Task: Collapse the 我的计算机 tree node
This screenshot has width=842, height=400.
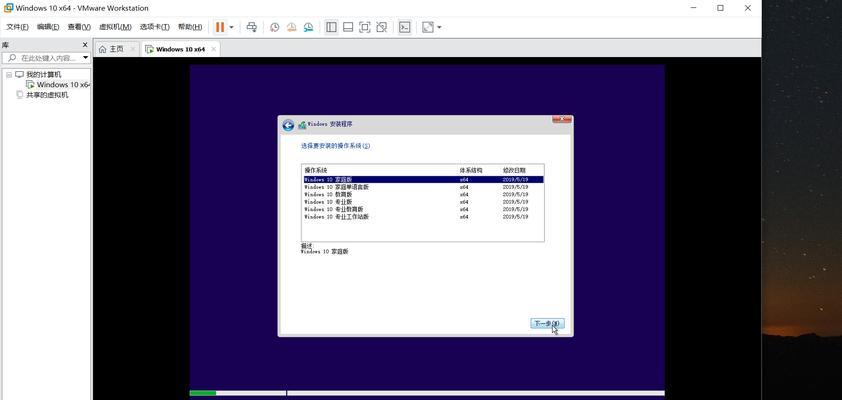Action: click(9, 75)
